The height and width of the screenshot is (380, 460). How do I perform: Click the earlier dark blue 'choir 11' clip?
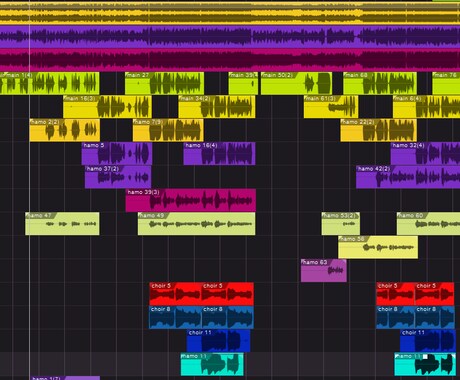tap(218, 341)
